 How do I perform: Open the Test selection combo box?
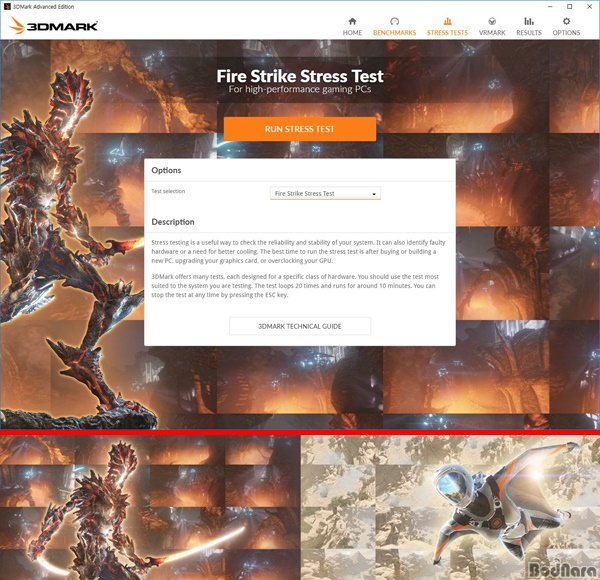325,193
